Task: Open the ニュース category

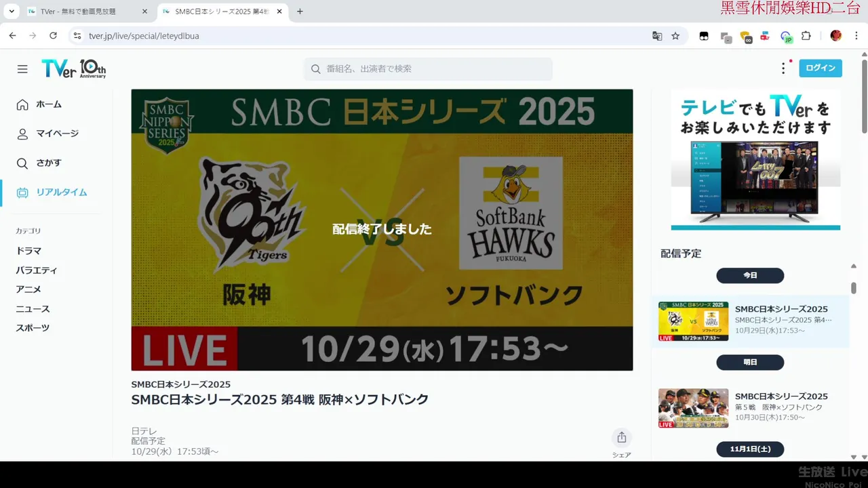Action: pyautogui.click(x=33, y=309)
